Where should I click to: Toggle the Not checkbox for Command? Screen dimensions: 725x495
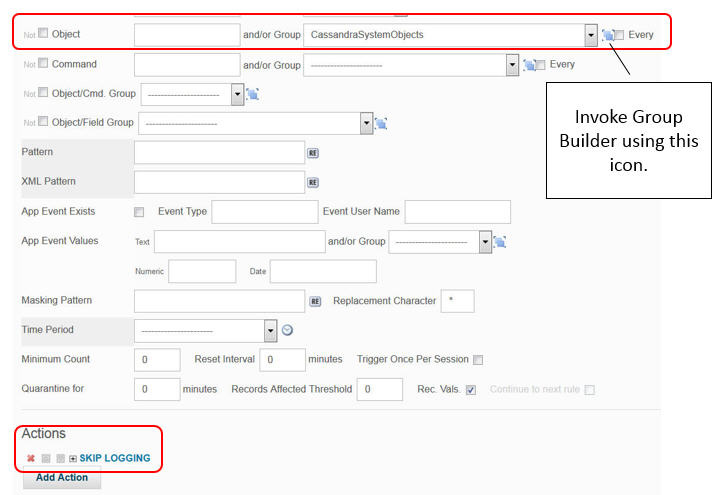point(43,63)
